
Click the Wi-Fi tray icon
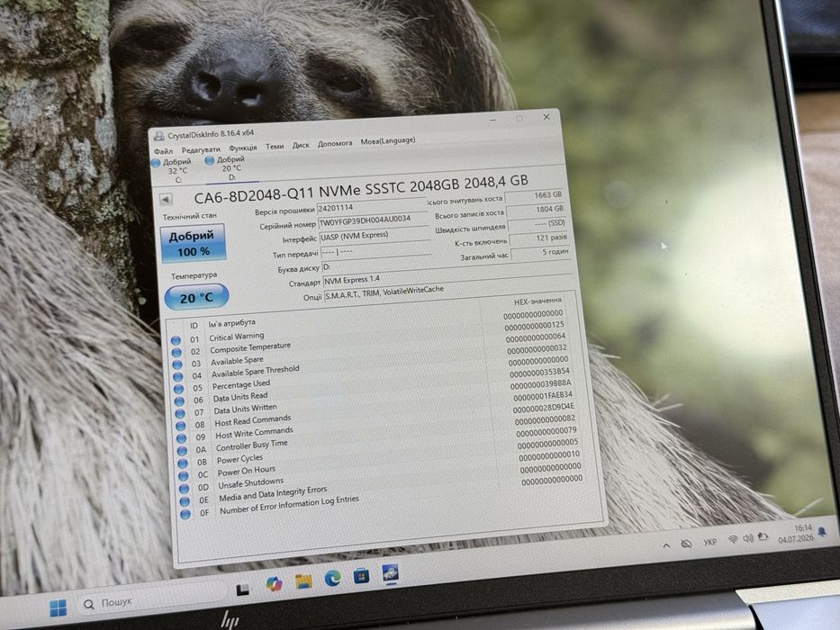[733, 539]
